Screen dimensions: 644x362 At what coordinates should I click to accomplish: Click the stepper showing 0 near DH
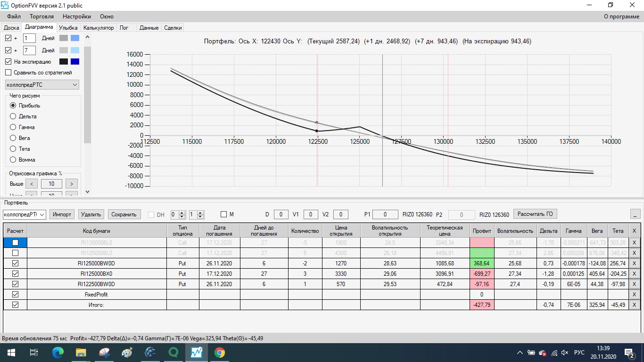(x=178, y=214)
